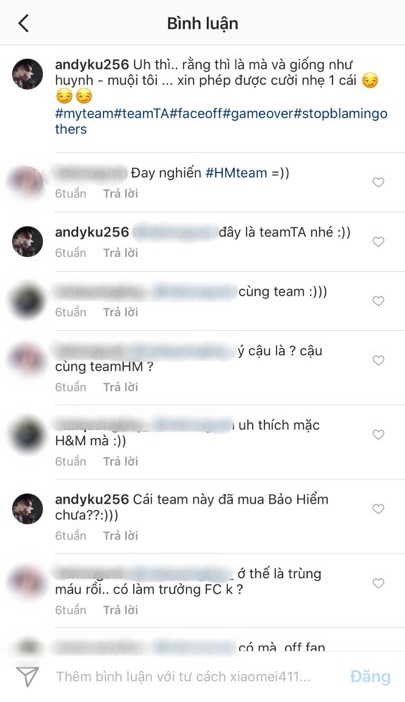Reply to "Cái team này đã mua" comment
Screen dimensions: 405x702
[121, 535]
